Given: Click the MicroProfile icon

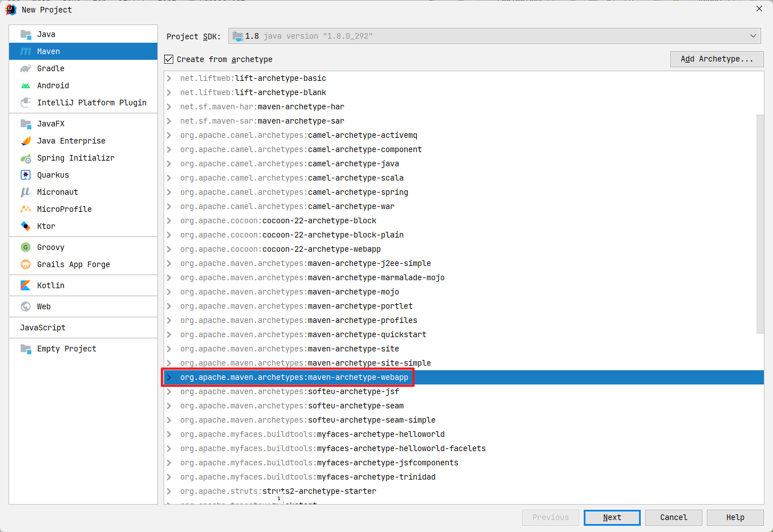Looking at the screenshot, I should tap(26, 209).
